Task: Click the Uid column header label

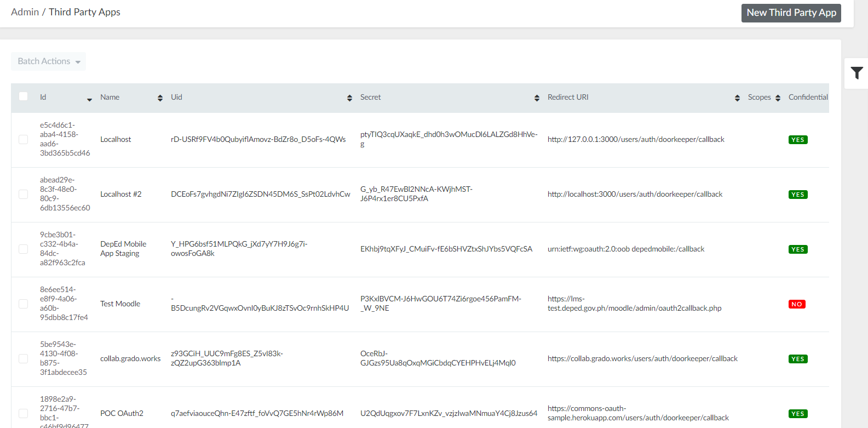Action: tap(176, 97)
